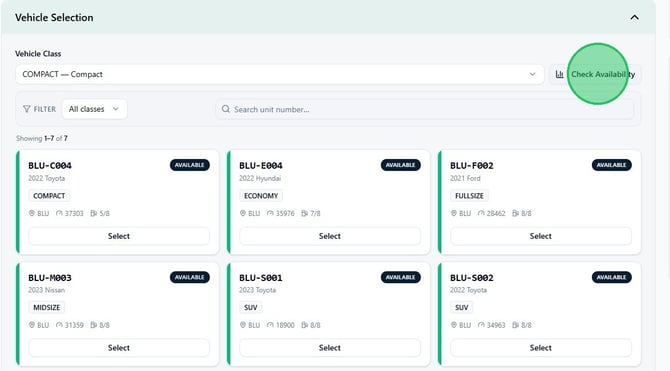Image resolution: width=670 pixels, height=371 pixels.
Task: Select vehicle BLU-E004
Action: coord(330,236)
